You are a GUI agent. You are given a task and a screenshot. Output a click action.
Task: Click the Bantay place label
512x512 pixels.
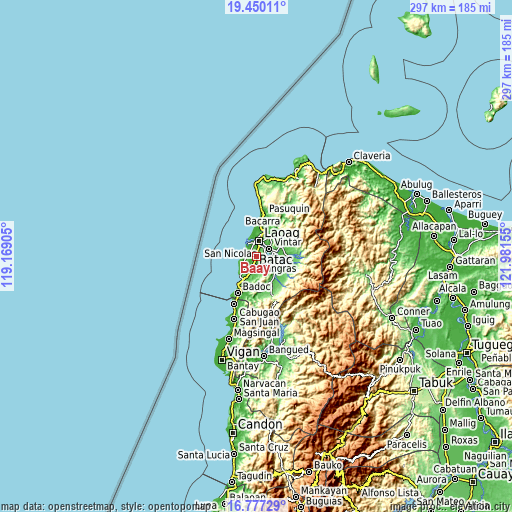[243, 366]
